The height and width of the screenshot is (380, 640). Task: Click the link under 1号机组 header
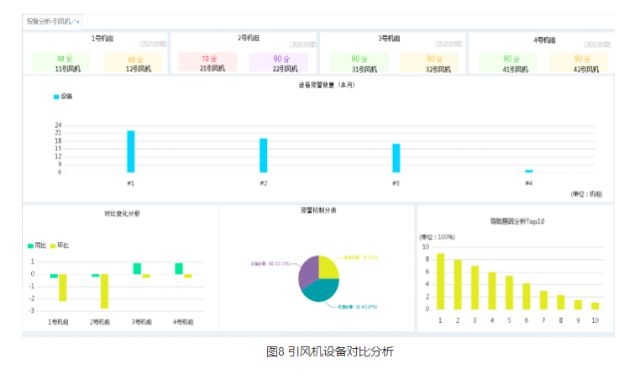(x=153, y=44)
